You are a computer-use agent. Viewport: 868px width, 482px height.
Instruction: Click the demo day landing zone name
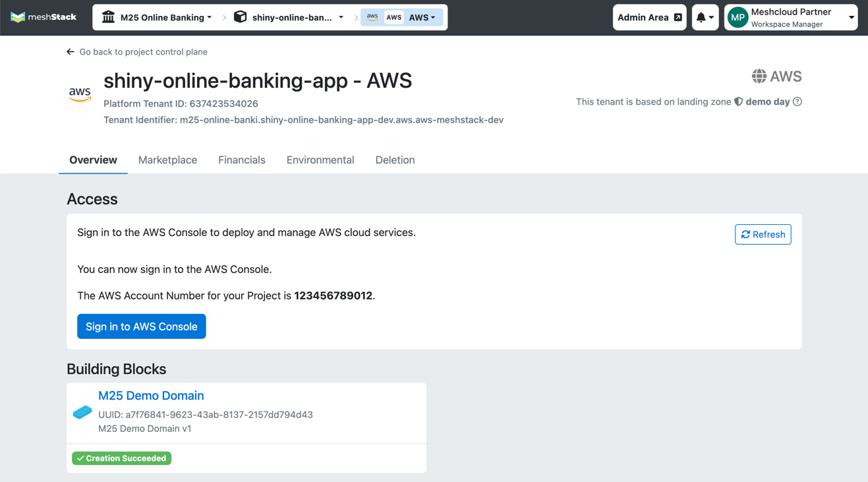coord(767,102)
